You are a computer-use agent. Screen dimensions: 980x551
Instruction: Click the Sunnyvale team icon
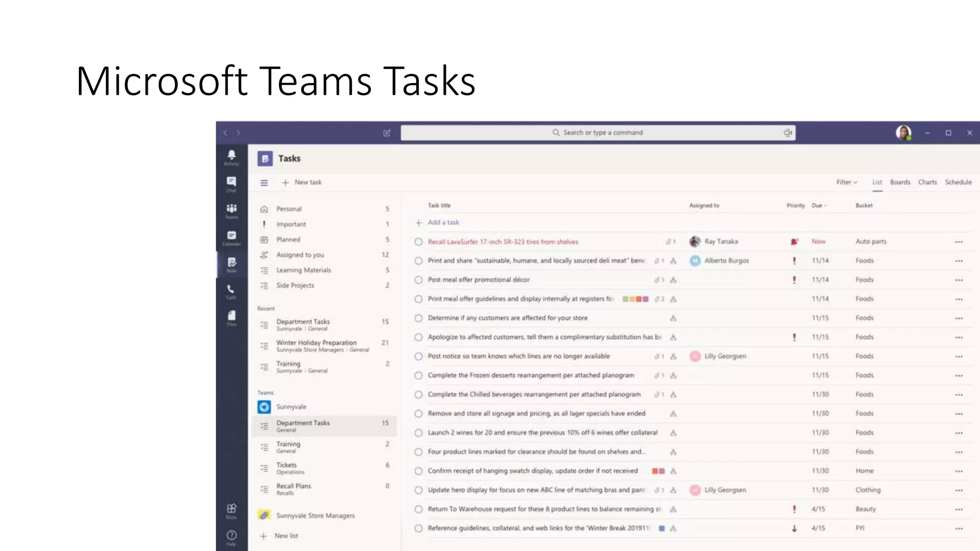tap(264, 407)
